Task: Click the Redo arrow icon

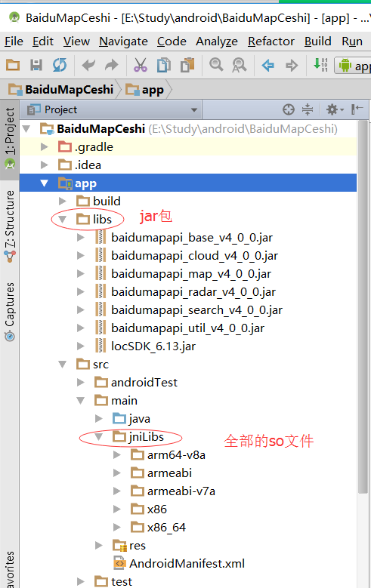Action: (x=111, y=65)
